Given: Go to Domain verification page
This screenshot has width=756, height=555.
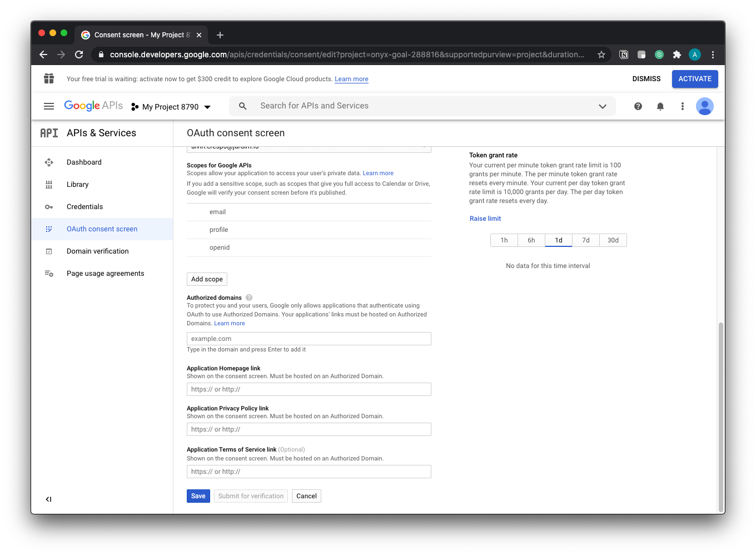Looking at the screenshot, I should pyautogui.click(x=97, y=251).
